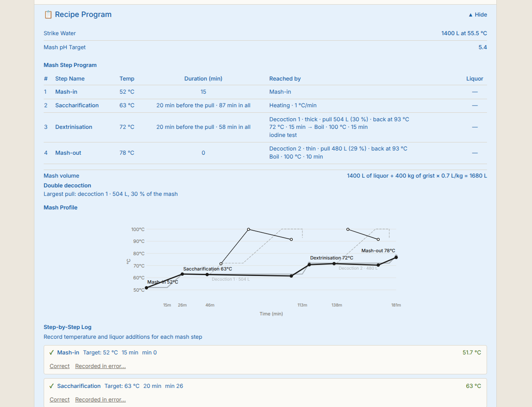Click the green checkmark on the Mash-in log
Viewport: 532px width, 407px height.
(x=52, y=352)
